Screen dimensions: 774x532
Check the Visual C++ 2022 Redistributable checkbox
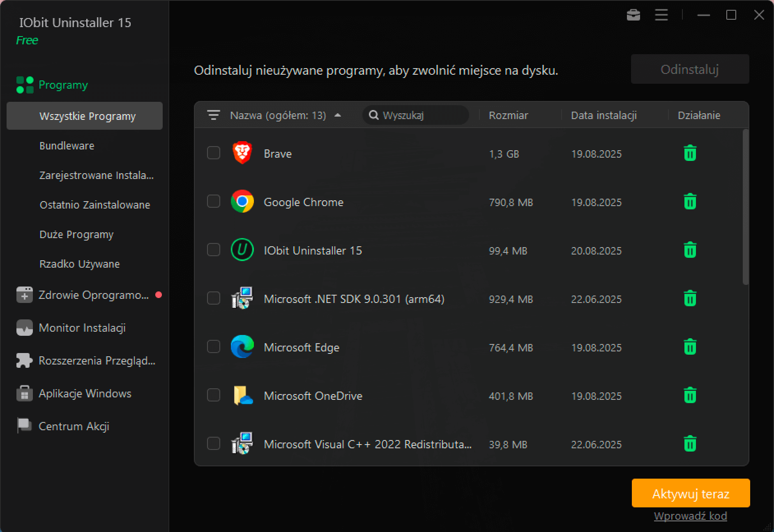tap(214, 443)
